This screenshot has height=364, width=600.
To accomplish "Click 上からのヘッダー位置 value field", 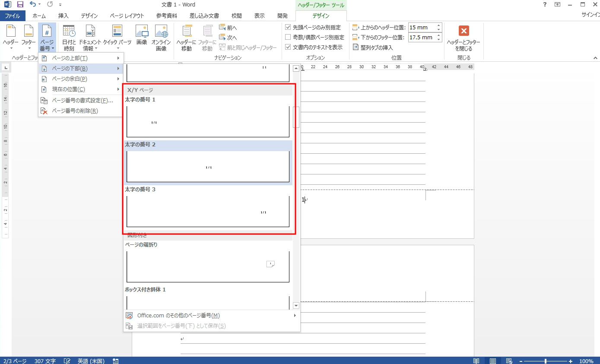I will (422, 27).
